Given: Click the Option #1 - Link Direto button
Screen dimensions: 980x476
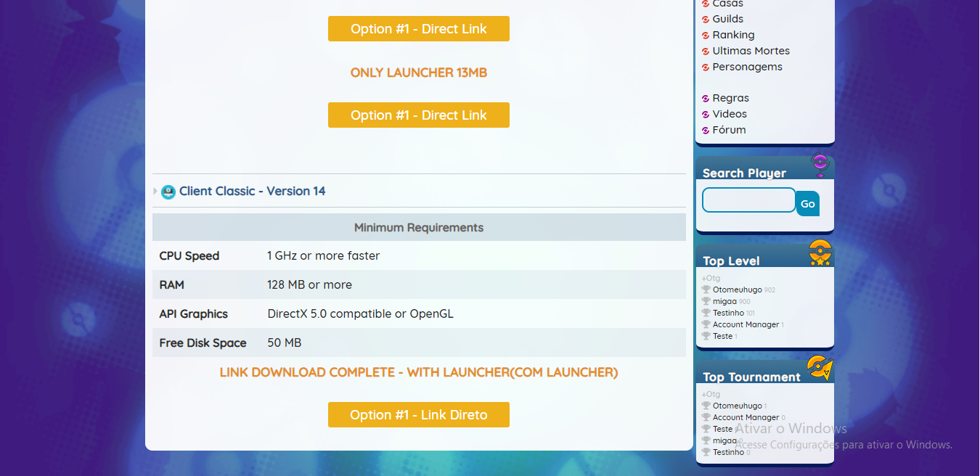Looking at the screenshot, I should 418,415.
